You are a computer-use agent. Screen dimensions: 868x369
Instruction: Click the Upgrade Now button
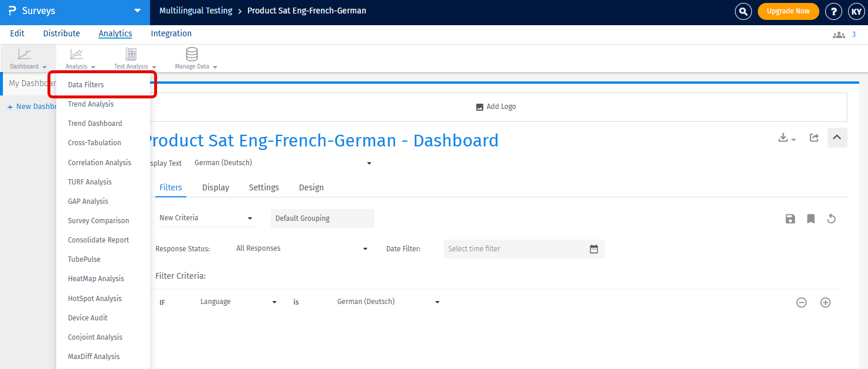(788, 11)
